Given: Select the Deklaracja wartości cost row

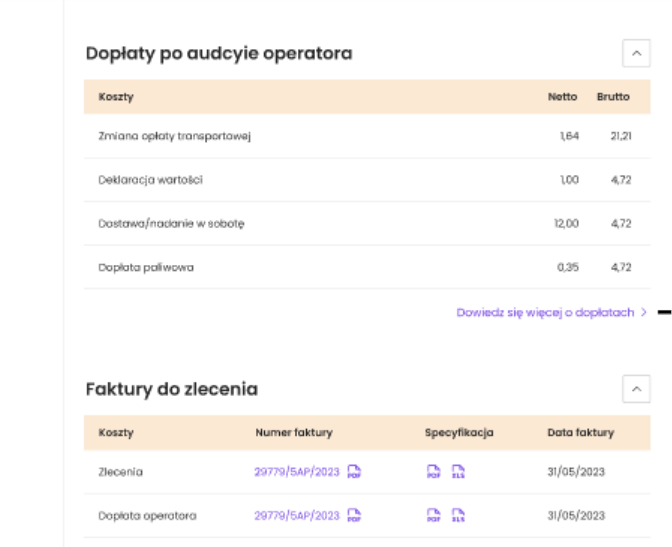Looking at the screenshot, I should tap(151, 180).
